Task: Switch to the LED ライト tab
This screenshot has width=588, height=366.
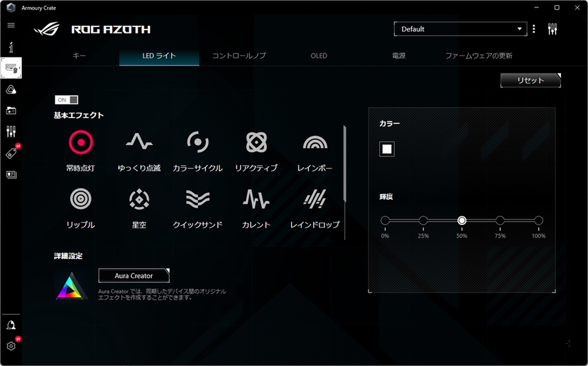Action: (159, 56)
